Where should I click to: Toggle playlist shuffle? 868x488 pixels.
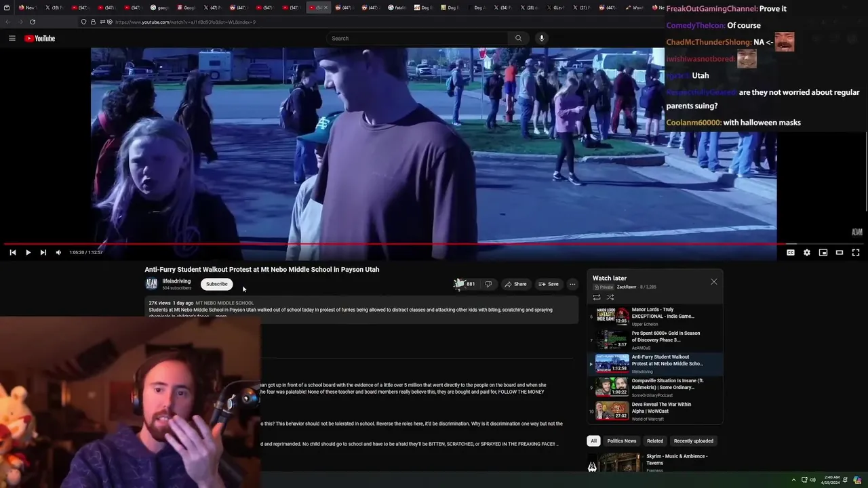tap(610, 297)
